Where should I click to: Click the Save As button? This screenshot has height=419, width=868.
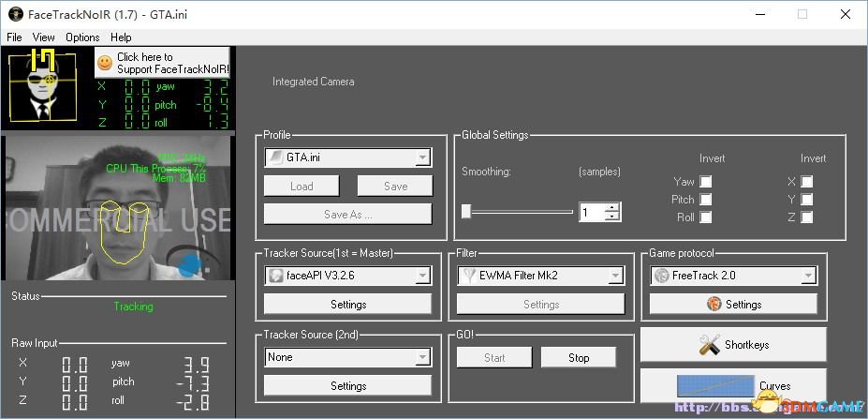point(347,215)
